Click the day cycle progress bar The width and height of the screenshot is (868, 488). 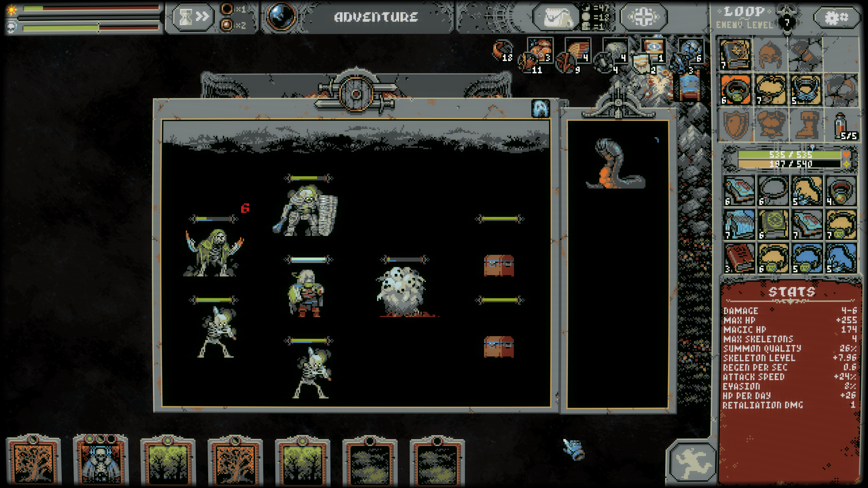[91, 8]
